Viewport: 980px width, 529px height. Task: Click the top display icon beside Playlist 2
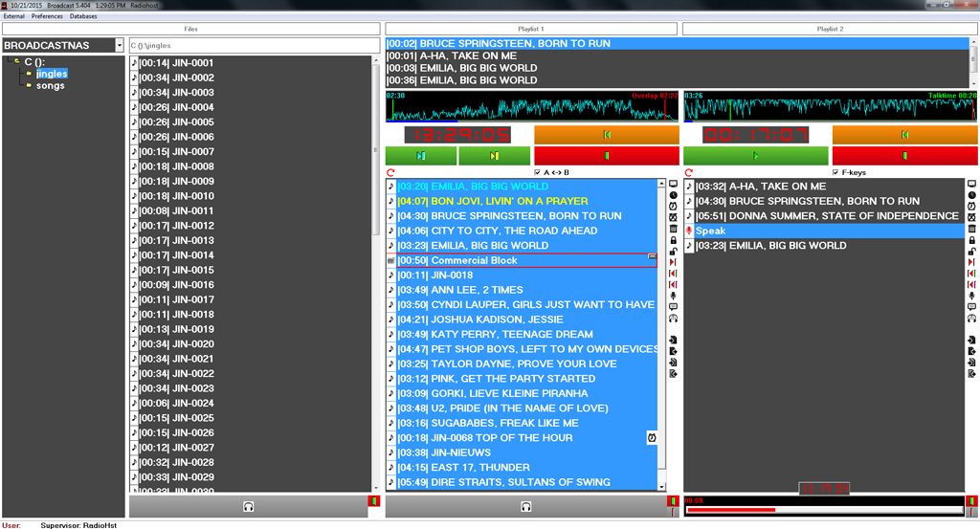click(972, 185)
